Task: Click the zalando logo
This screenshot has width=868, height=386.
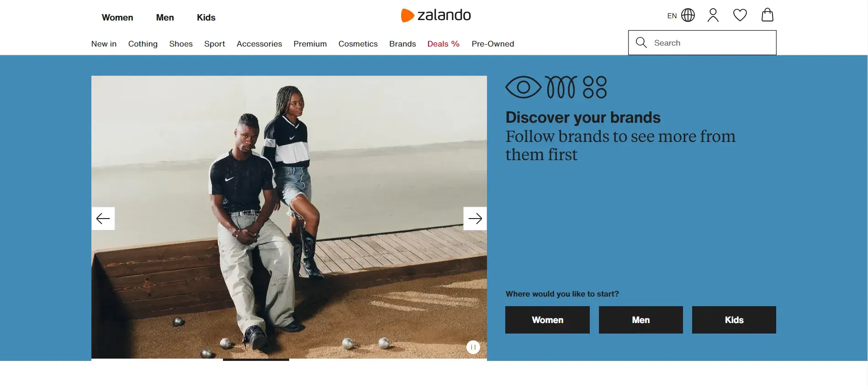Action: pos(436,15)
